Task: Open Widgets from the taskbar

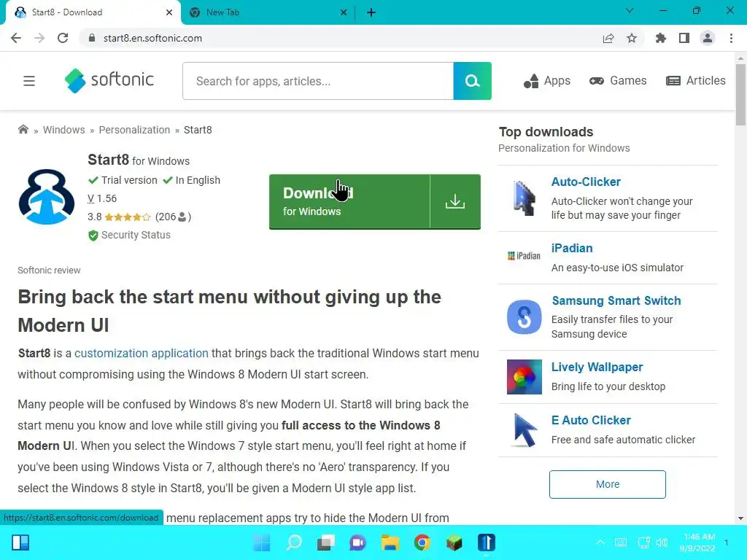Action: (20, 542)
